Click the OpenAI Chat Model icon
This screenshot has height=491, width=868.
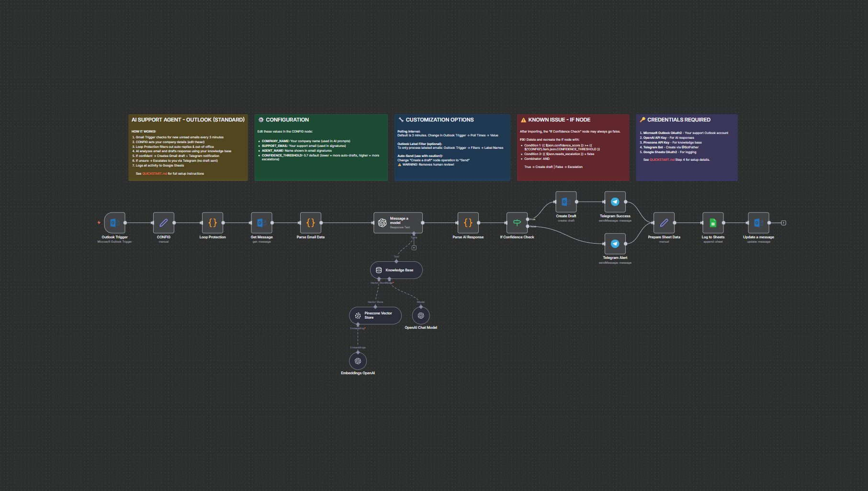point(420,315)
